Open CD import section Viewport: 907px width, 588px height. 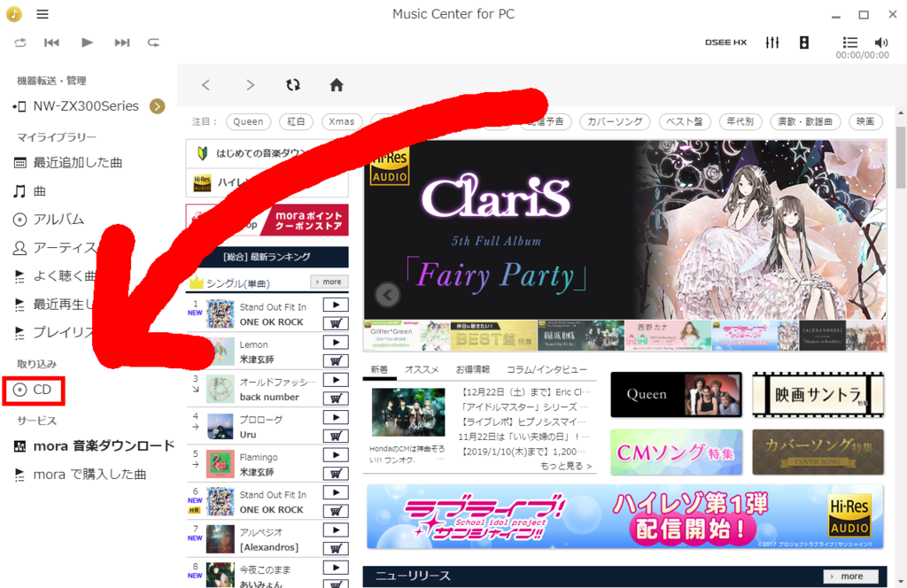[34, 390]
